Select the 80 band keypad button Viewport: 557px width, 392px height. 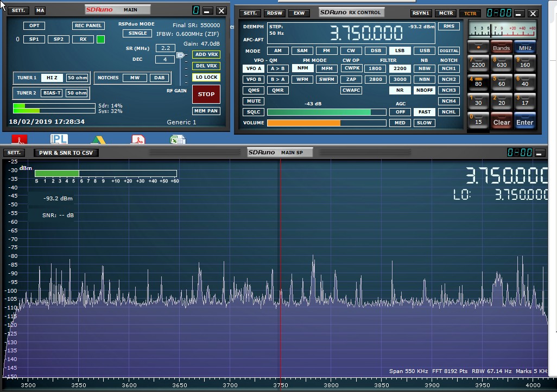pyautogui.click(x=478, y=83)
